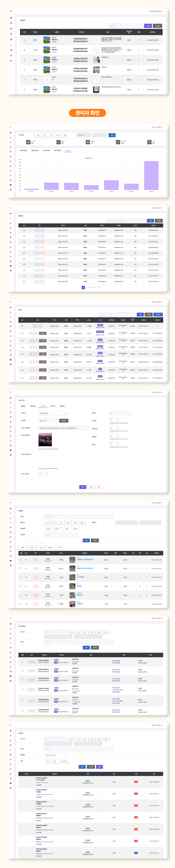The height and width of the screenshot is (868, 175).
Task: Switch to 일일매출현황 tab in dashboard
Action: [24, 150]
